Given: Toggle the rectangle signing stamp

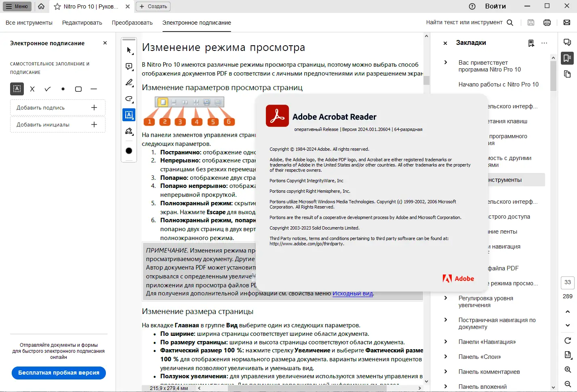Looking at the screenshot, I should (x=78, y=89).
